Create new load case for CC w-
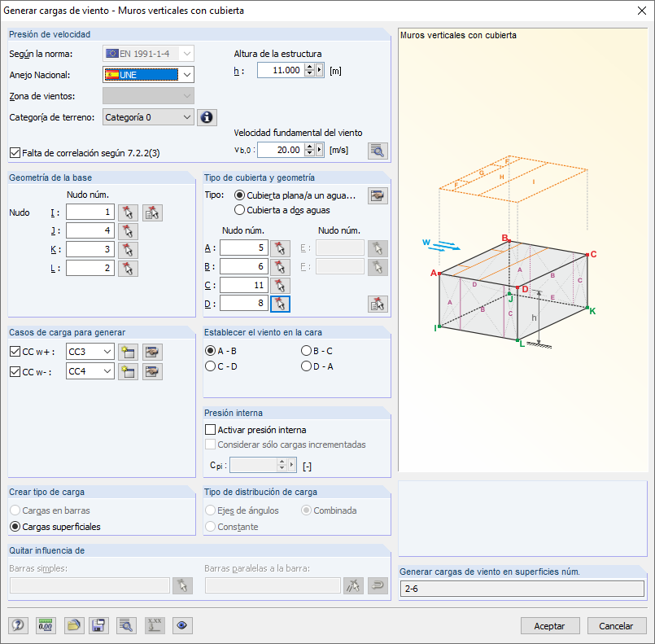This screenshot has width=655, height=644. pos(128,371)
